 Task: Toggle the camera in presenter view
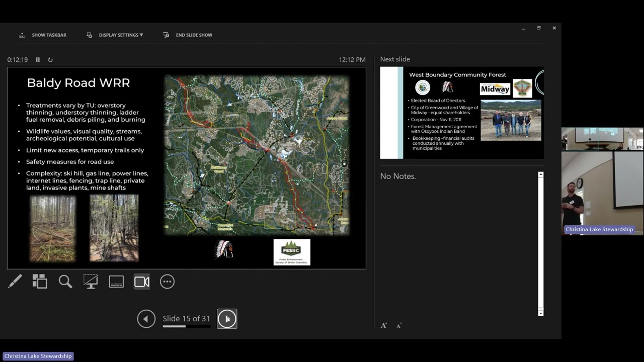(x=142, y=282)
